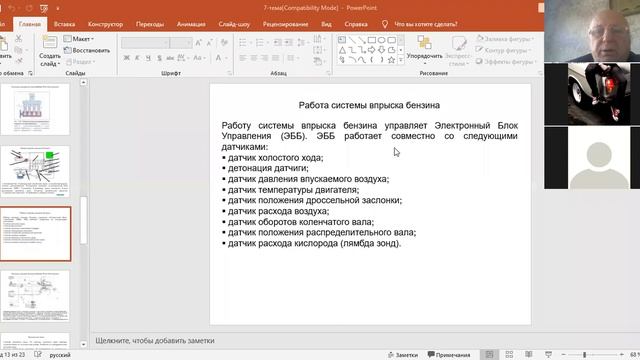Select the text box shape
Image resolution: width=640 pixels, height=360 pixels.
pos(342,40)
